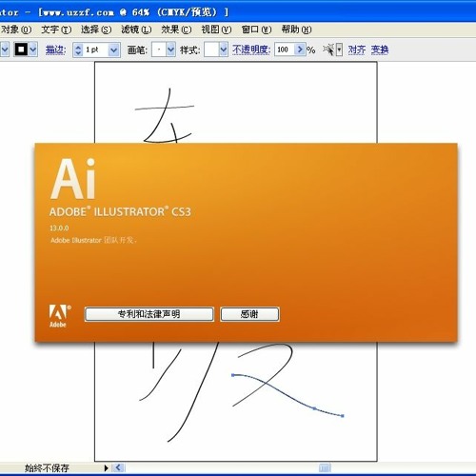
Task: Open the 窗口(W) menu
Action: click(256, 30)
